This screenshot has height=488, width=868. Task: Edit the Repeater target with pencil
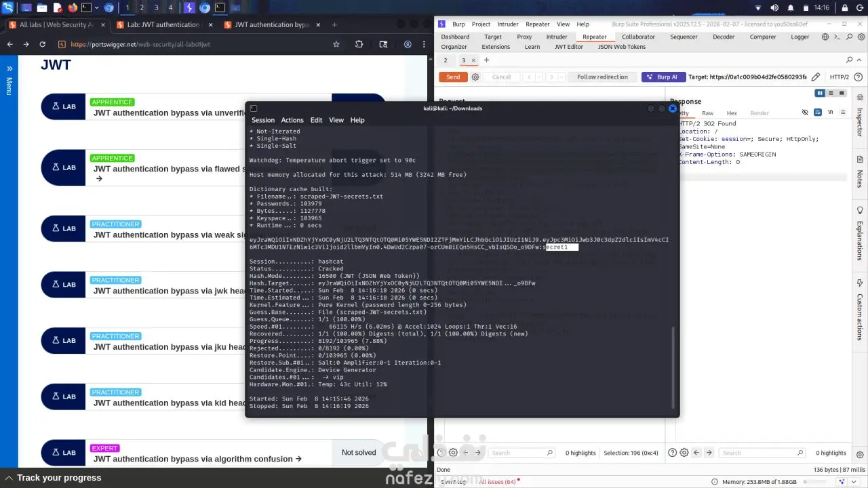coord(816,77)
